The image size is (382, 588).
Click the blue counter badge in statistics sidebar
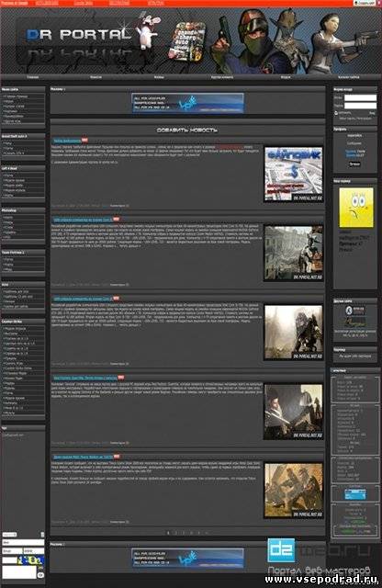pyautogui.click(x=355, y=494)
